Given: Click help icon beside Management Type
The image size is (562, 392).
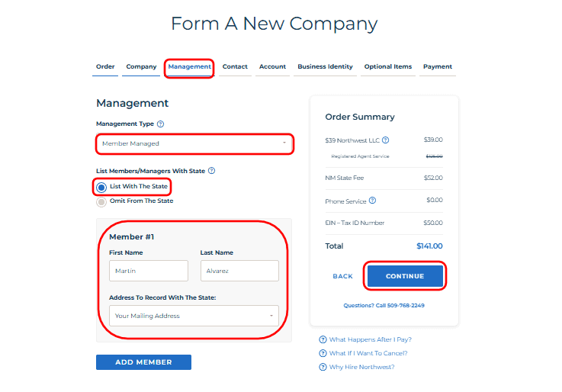Looking at the screenshot, I should 161,124.
